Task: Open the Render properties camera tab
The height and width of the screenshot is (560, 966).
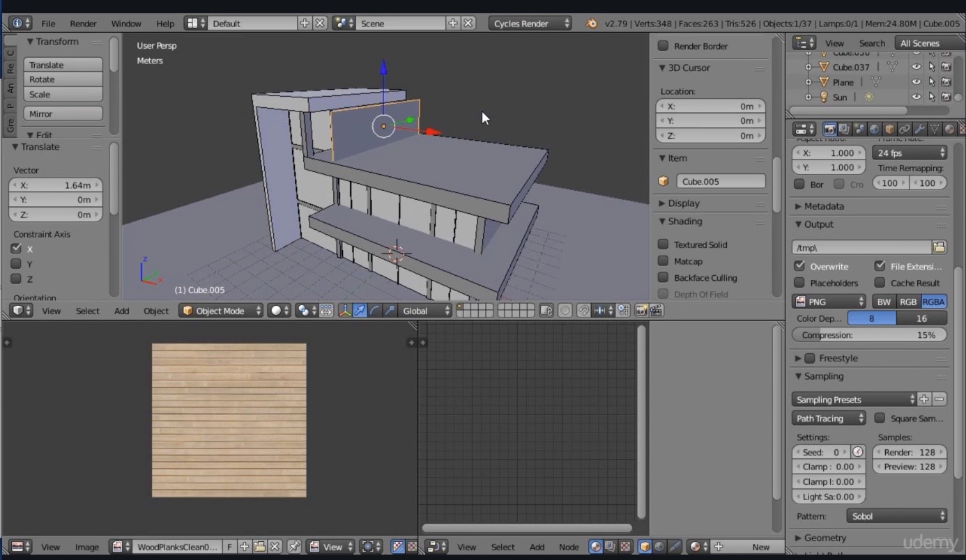Action: pyautogui.click(x=829, y=130)
